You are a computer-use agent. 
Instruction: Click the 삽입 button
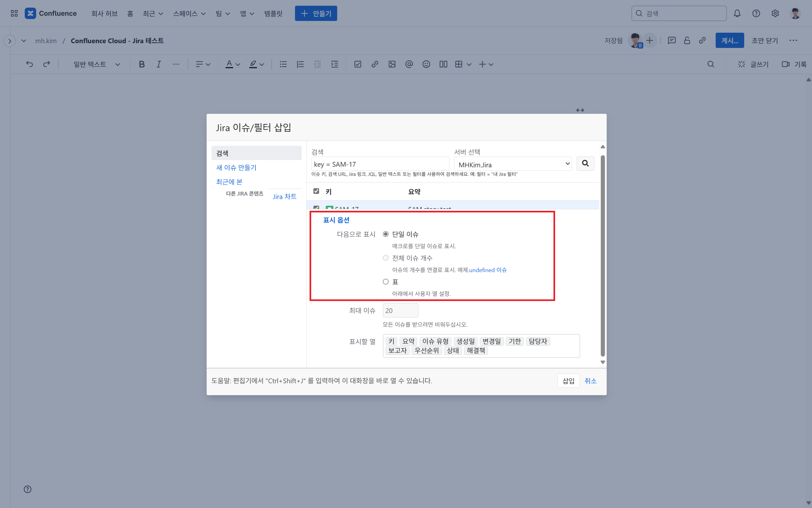coord(568,381)
